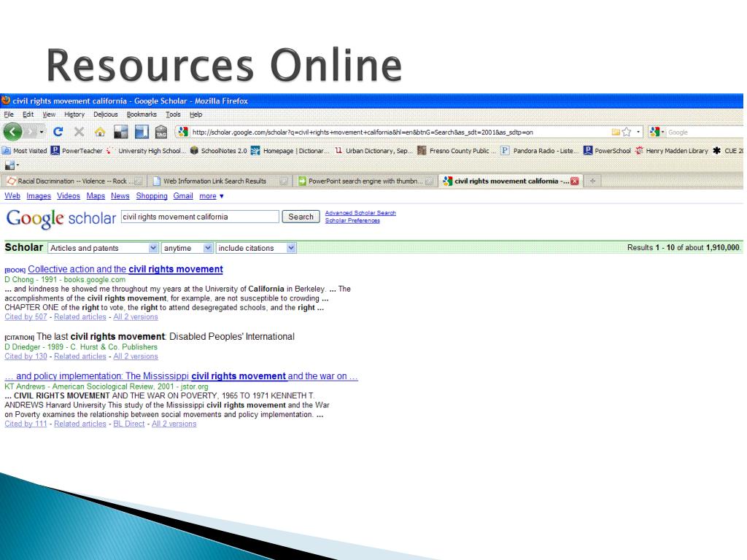Click the Google Scholar logo
The image size is (747, 560).
click(61, 218)
